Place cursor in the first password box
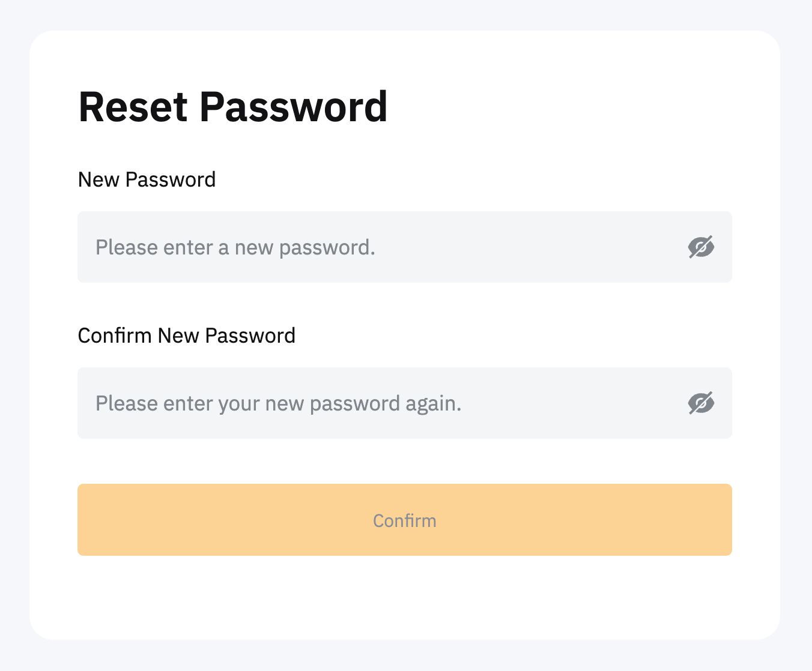This screenshot has width=812, height=671. coord(384,247)
